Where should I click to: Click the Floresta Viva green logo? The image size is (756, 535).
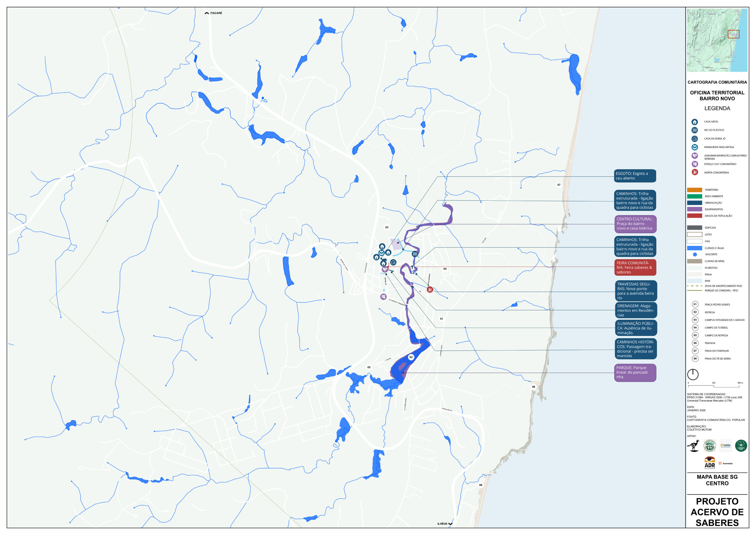pos(741,446)
